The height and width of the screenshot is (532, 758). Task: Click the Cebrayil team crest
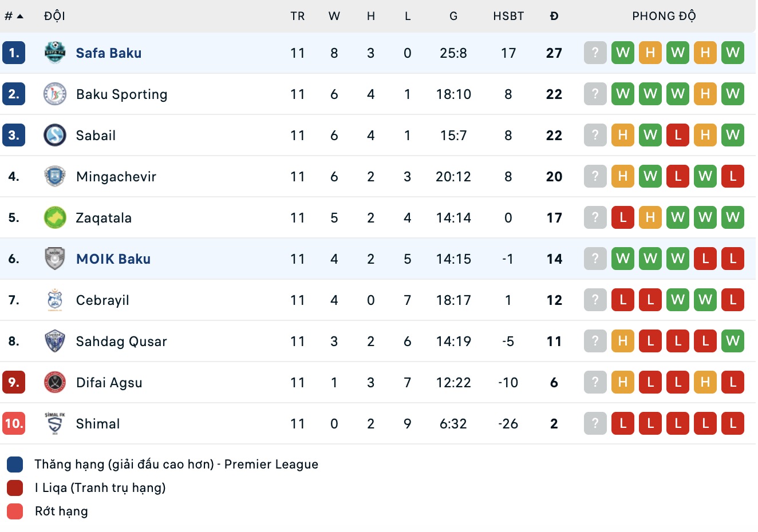(x=54, y=300)
